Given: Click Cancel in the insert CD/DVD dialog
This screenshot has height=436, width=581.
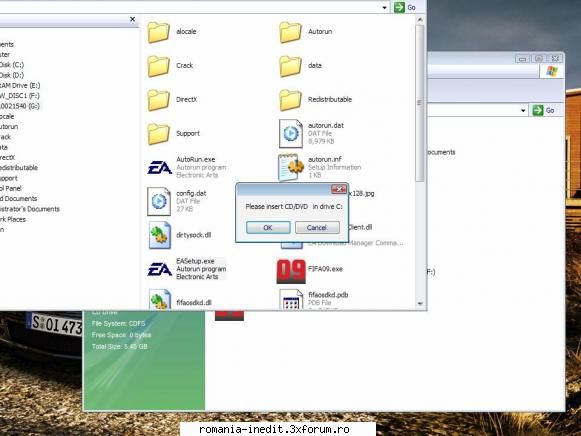Looking at the screenshot, I should coord(317,227).
